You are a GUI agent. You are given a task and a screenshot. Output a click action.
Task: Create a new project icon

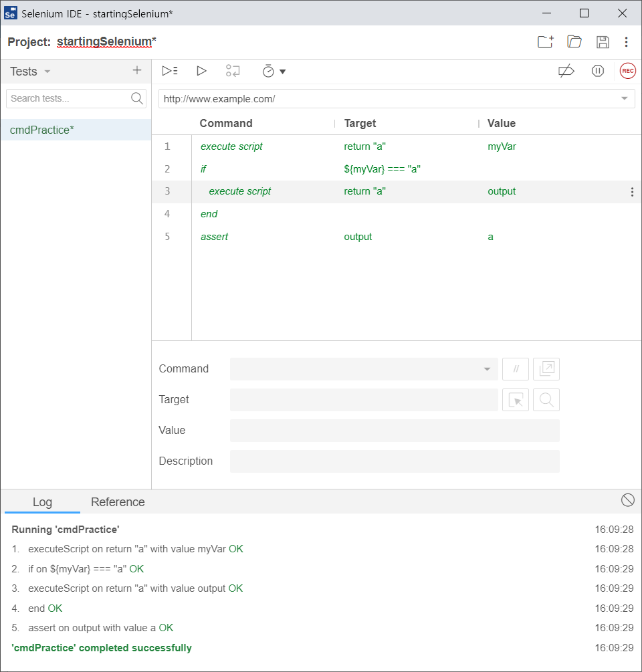point(546,41)
